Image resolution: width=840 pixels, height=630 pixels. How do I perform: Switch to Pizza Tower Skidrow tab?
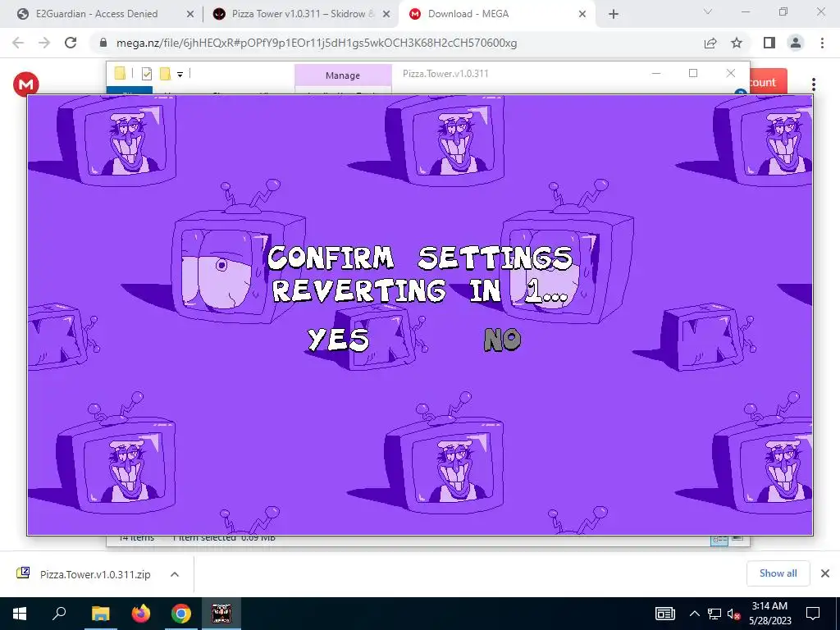[x=303, y=14]
